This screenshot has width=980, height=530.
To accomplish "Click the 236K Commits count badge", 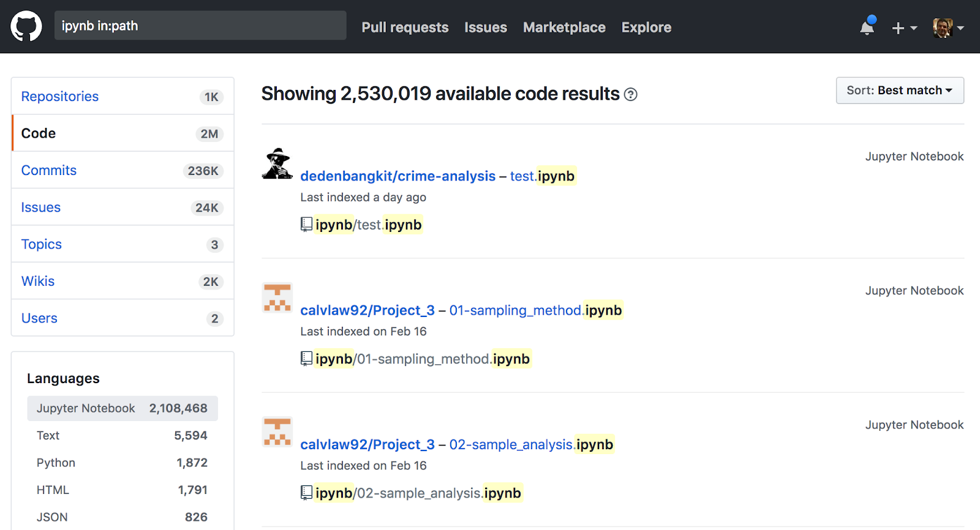I will (x=203, y=171).
